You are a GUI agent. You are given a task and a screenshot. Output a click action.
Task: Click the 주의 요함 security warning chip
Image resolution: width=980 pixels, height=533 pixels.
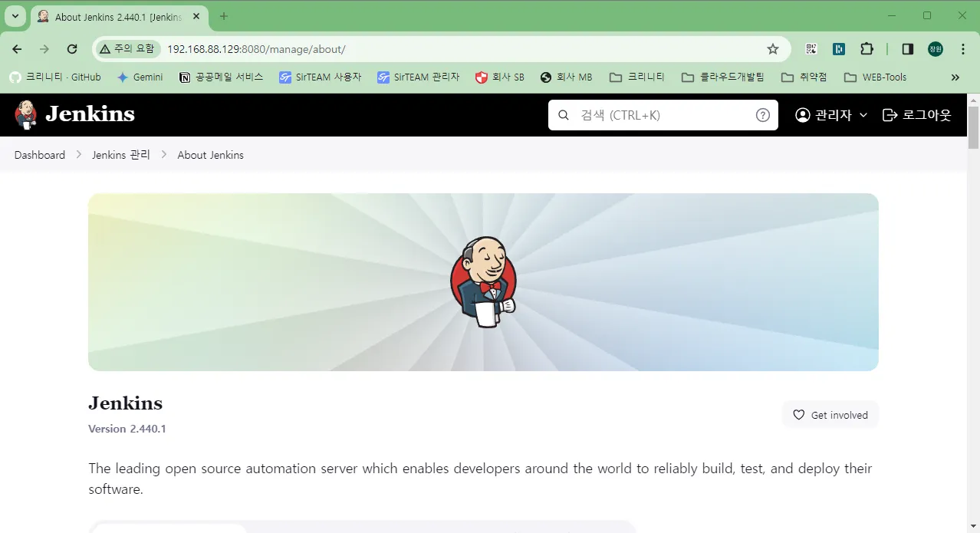click(x=127, y=49)
